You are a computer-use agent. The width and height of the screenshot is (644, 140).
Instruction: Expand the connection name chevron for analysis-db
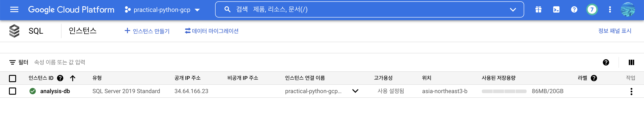click(355, 91)
